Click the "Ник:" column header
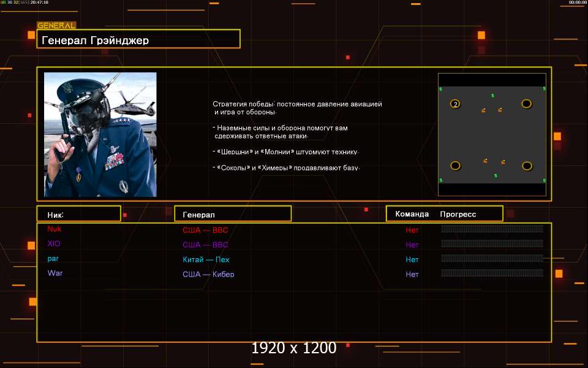 pyautogui.click(x=79, y=213)
